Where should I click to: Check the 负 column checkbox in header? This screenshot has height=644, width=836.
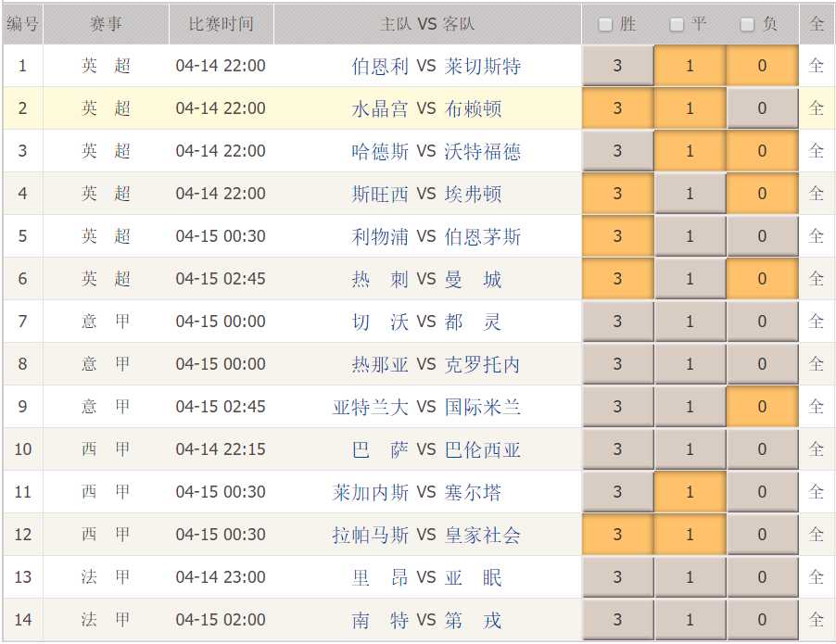coord(748,24)
